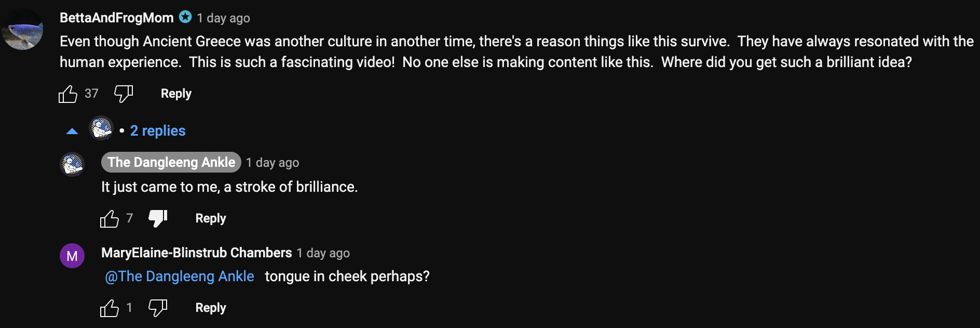Reply to The Dangleeng Ankle's comment
This screenshot has width=980, height=328.
point(211,218)
